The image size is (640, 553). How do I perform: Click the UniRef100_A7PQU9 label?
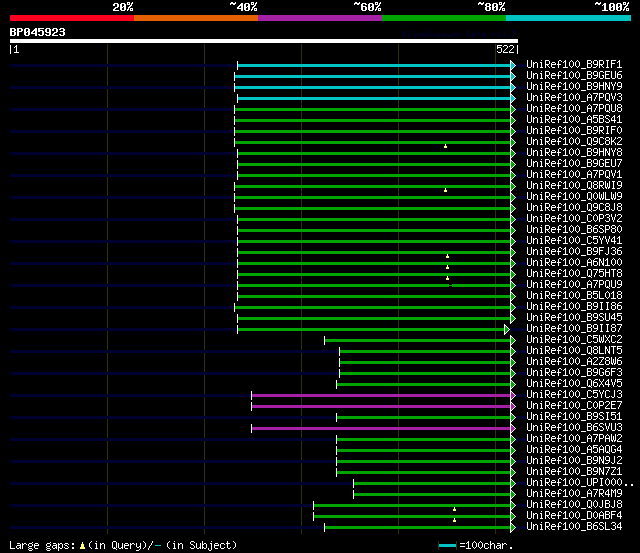[574, 285]
